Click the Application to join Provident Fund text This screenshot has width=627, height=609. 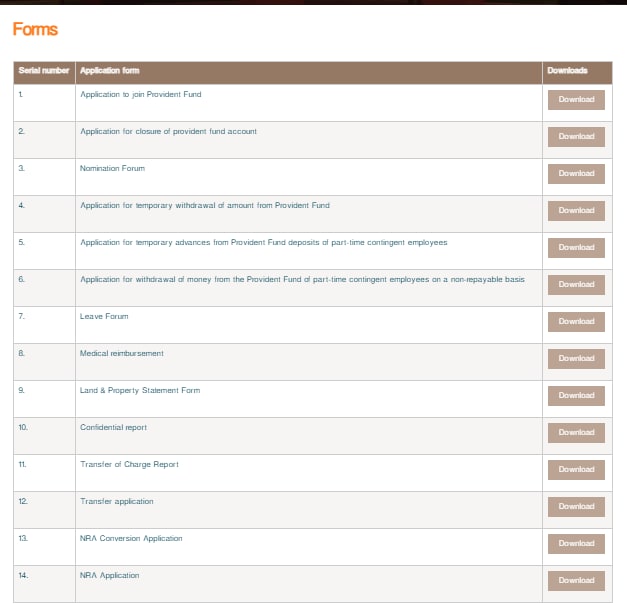(140, 94)
